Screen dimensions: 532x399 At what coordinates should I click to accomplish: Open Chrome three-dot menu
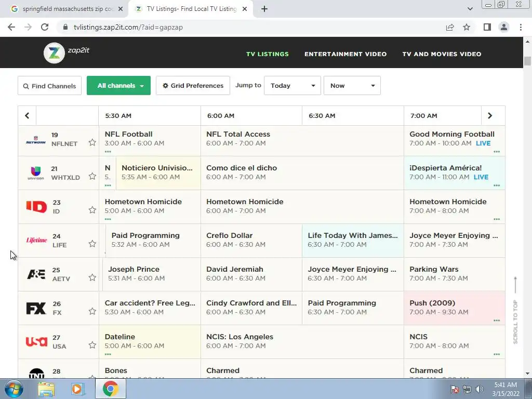[x=521, y=27]
